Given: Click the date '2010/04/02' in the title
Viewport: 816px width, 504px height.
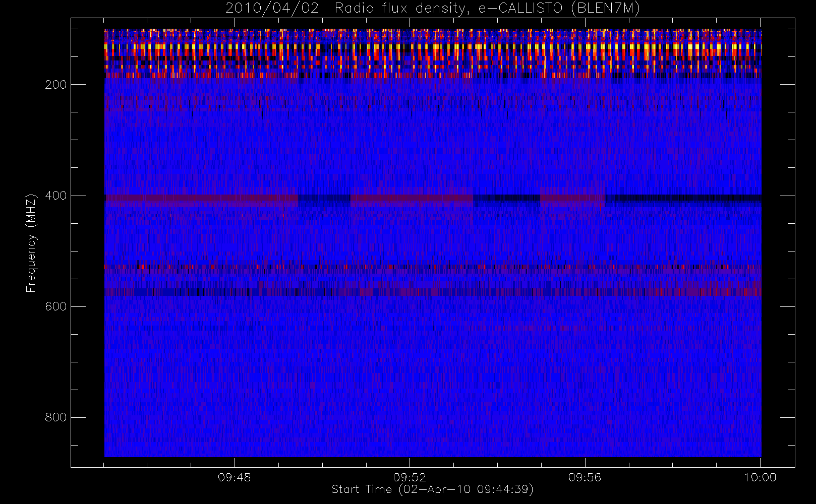Looking at the screenshot, I should (x=272, y=9).
